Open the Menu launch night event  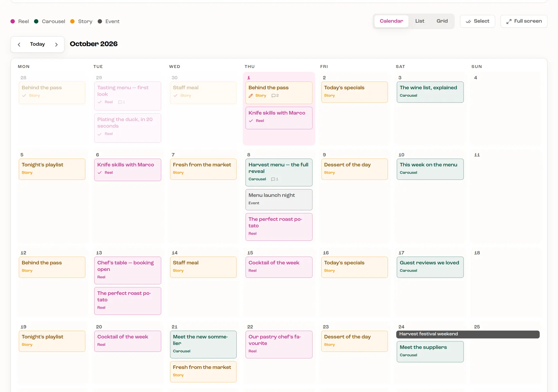tap(279, 200)
